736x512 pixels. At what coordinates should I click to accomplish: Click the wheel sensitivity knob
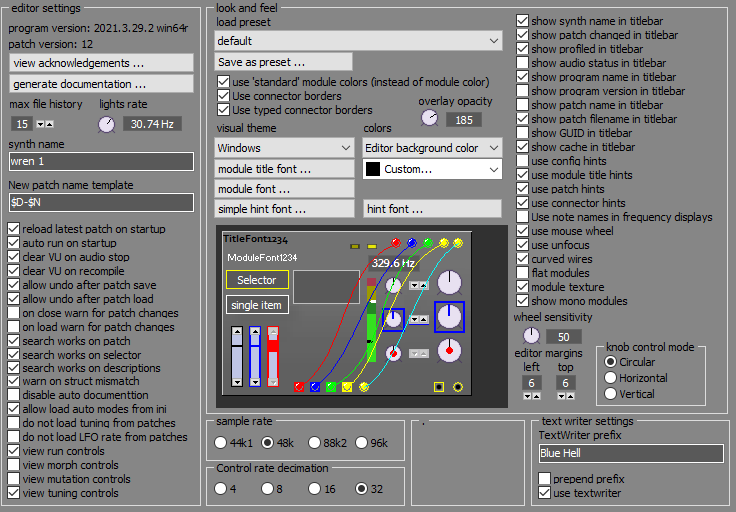coord(531,336)
